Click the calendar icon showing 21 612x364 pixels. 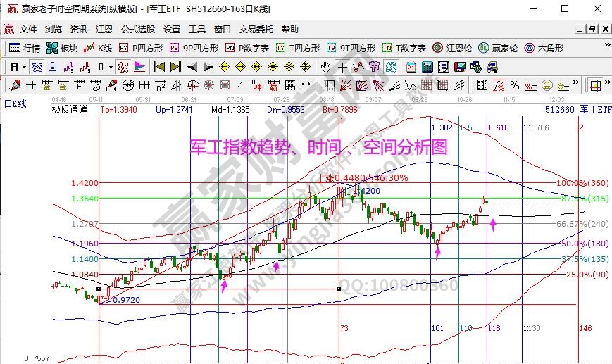click(x=411, y=67)
